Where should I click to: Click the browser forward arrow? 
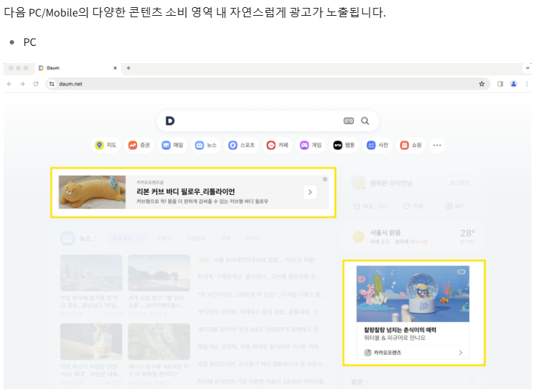(x=22, y=84)
